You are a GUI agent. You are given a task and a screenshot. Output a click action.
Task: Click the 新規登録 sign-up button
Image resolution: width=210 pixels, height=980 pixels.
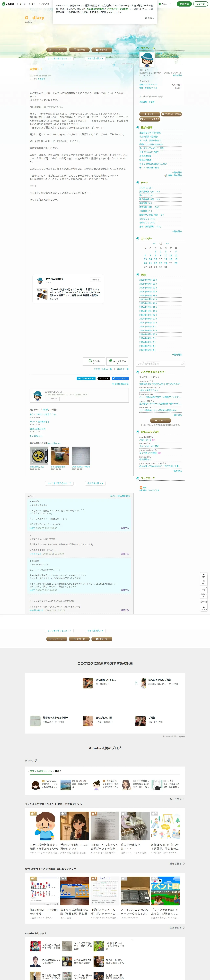coord(184,4)
